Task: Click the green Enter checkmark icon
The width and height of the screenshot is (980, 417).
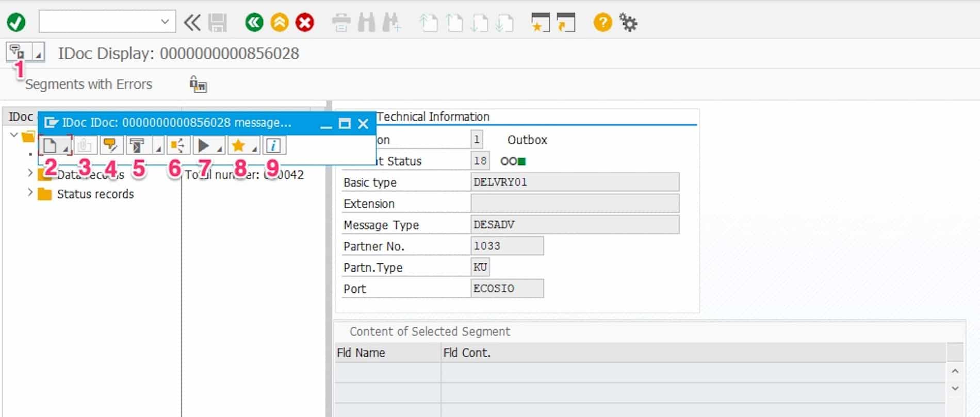Action: click(x=16, y=22)
